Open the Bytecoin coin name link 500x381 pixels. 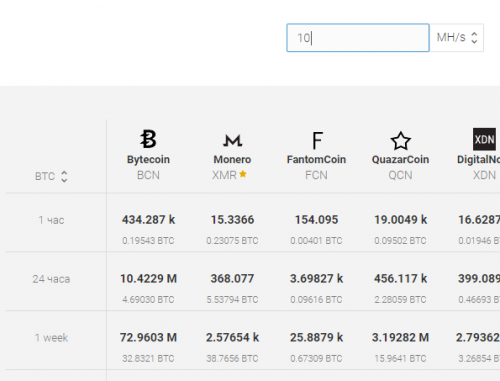coord(148,160)
